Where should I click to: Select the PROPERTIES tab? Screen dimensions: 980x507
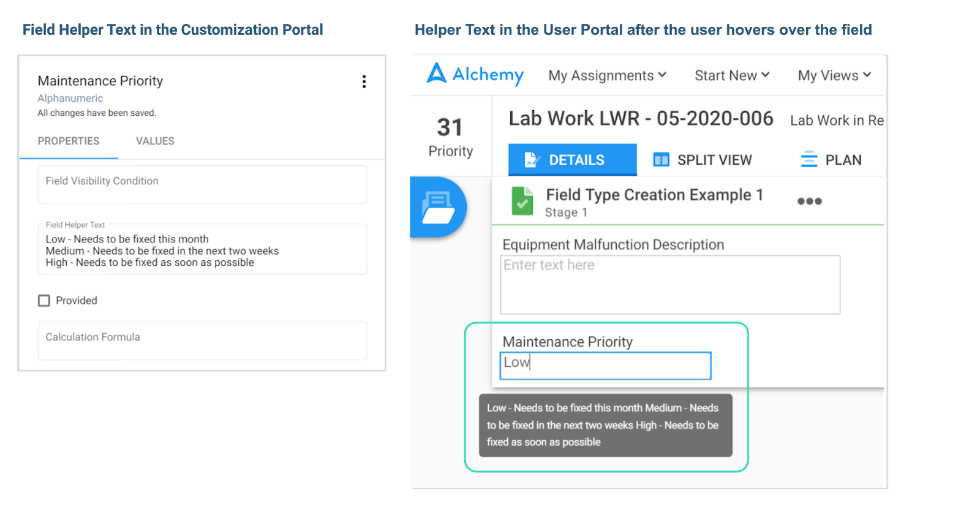(69, 141)
